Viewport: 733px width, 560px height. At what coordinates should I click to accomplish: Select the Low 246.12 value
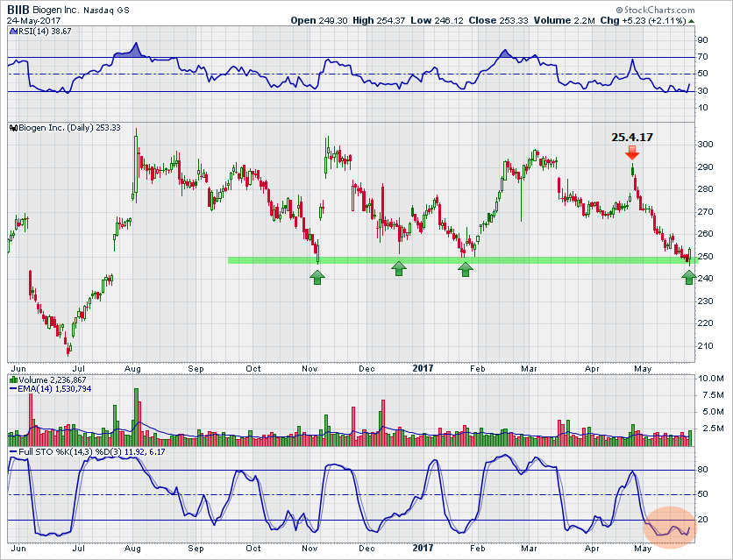(x=438, y=20)
